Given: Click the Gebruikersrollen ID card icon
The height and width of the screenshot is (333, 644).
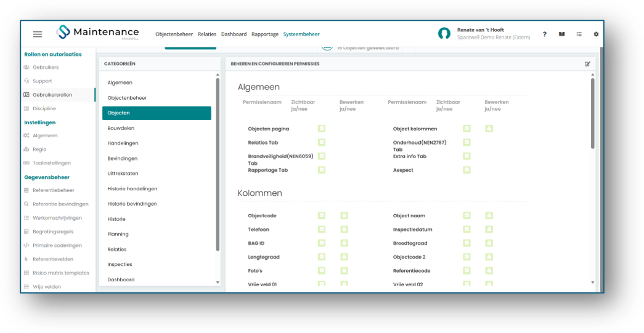Looking at the screenshot, I should 26,95.
